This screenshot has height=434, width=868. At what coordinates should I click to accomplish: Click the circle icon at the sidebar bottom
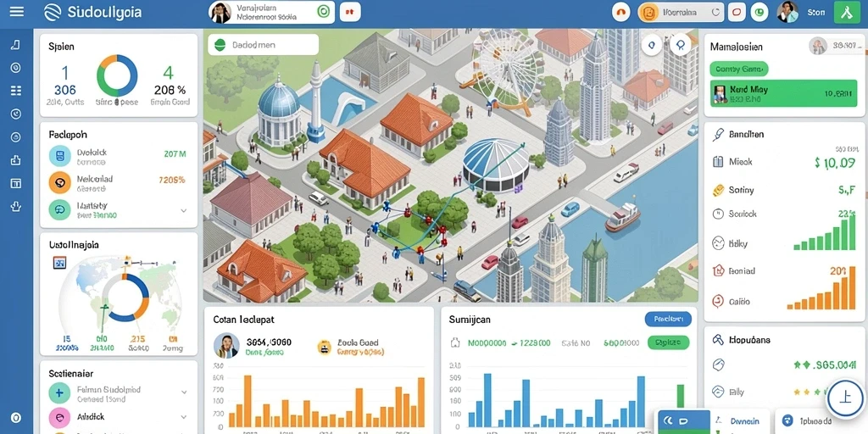[16, 417]
